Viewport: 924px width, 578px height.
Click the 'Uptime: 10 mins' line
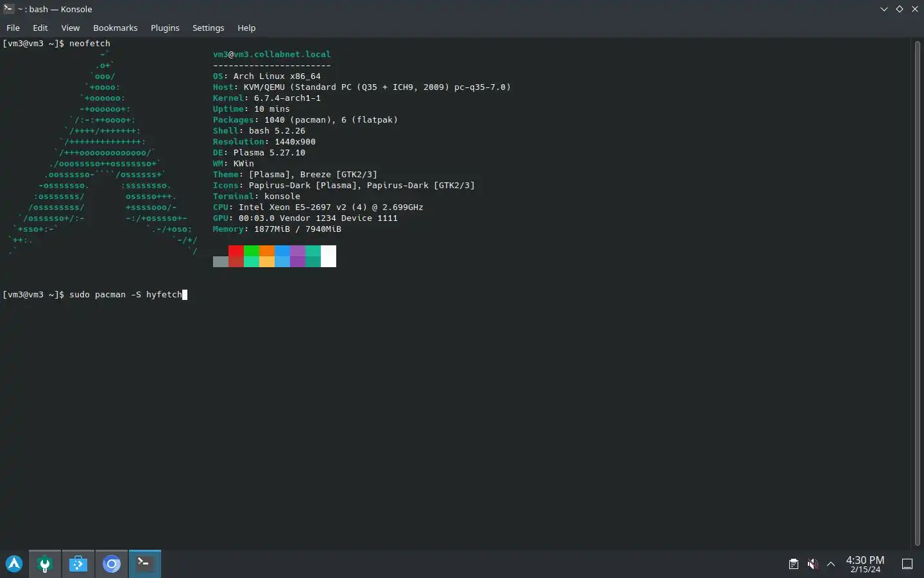point(252,109)
